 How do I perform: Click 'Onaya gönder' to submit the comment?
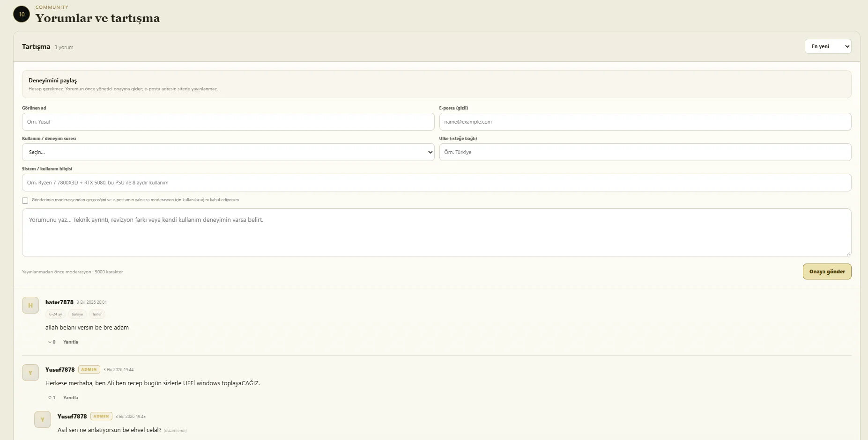point(827,271)
